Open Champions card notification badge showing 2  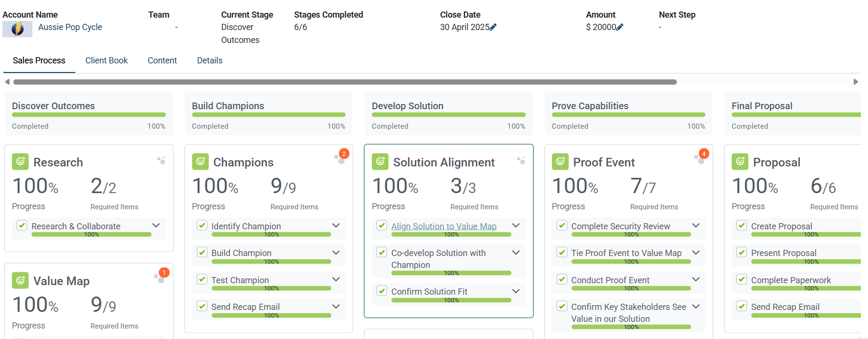point(344,154)
